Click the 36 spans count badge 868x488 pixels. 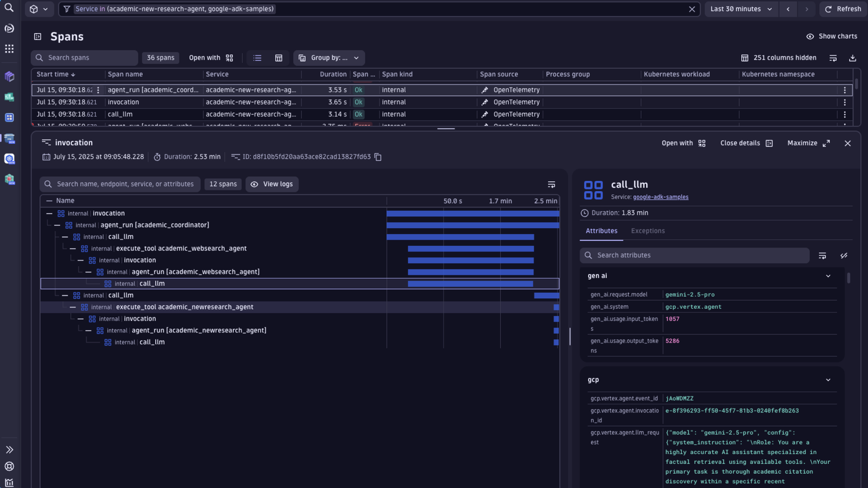(161, 58)
